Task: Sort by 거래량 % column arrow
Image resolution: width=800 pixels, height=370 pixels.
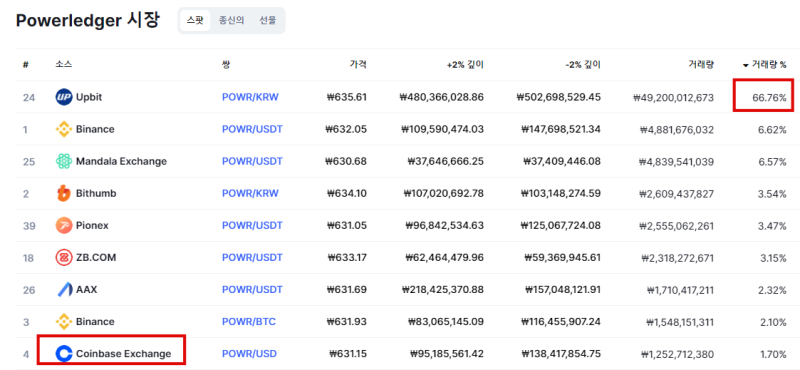Action: tap(745, 65)
